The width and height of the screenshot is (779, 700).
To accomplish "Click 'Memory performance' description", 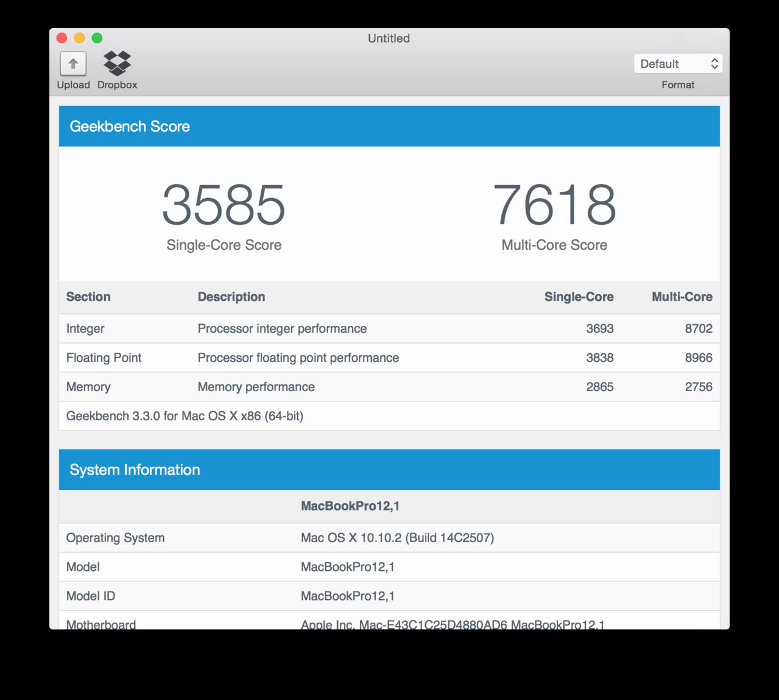I will tap(256, 387).
